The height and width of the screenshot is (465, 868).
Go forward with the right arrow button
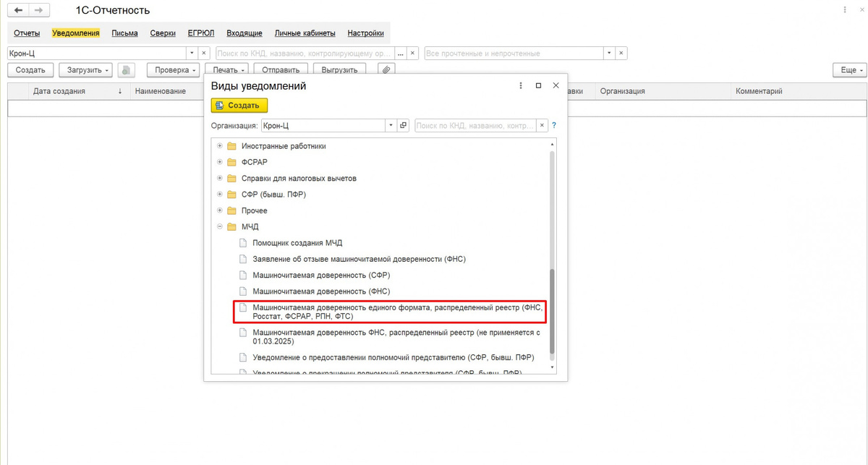click(x=38, y=10)
